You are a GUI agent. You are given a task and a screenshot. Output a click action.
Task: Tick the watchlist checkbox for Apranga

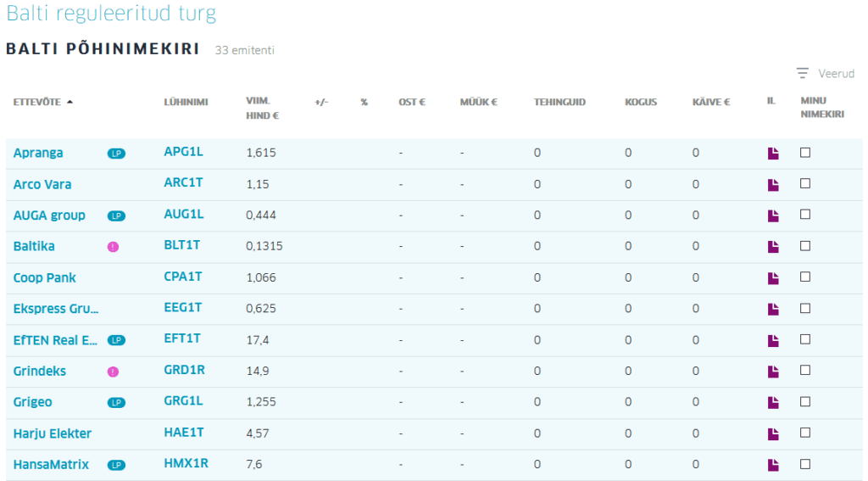click(x=805, y=153)
